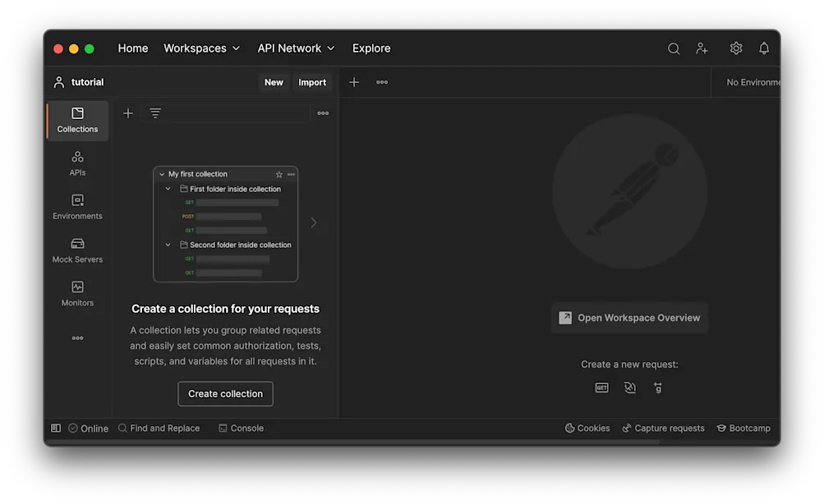Open the Workspaces dropdown
This screenshot has width=824, height=504.
coord(201,48)
